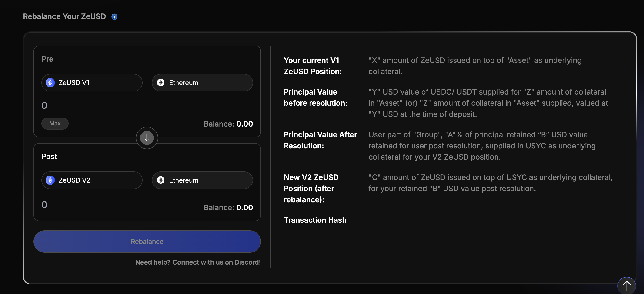Viewport: 644px width, 294px height.
Task: Click the Ethereum logo in the Post section
Action: (x=161, y=180)
